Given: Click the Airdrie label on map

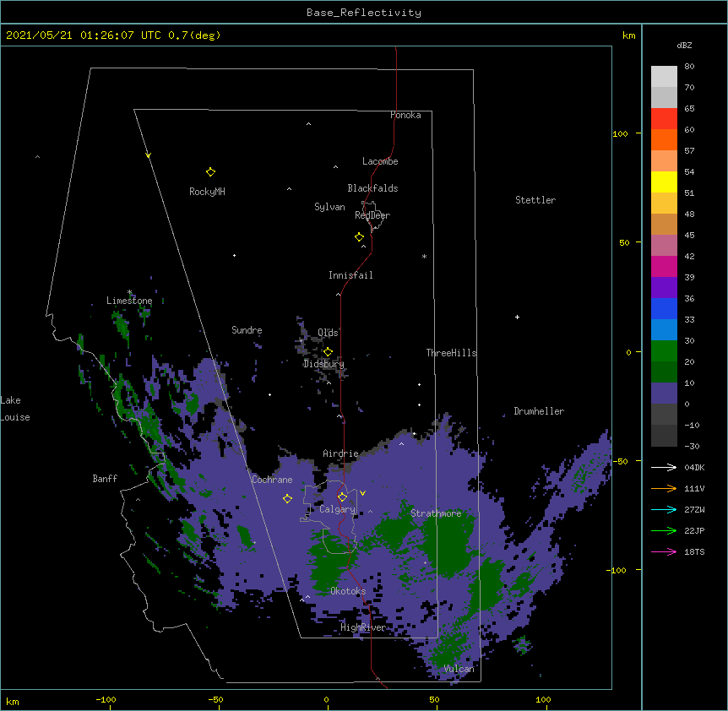Looking at the screenshot, I should pyautogui.click(x=340, y=453).
